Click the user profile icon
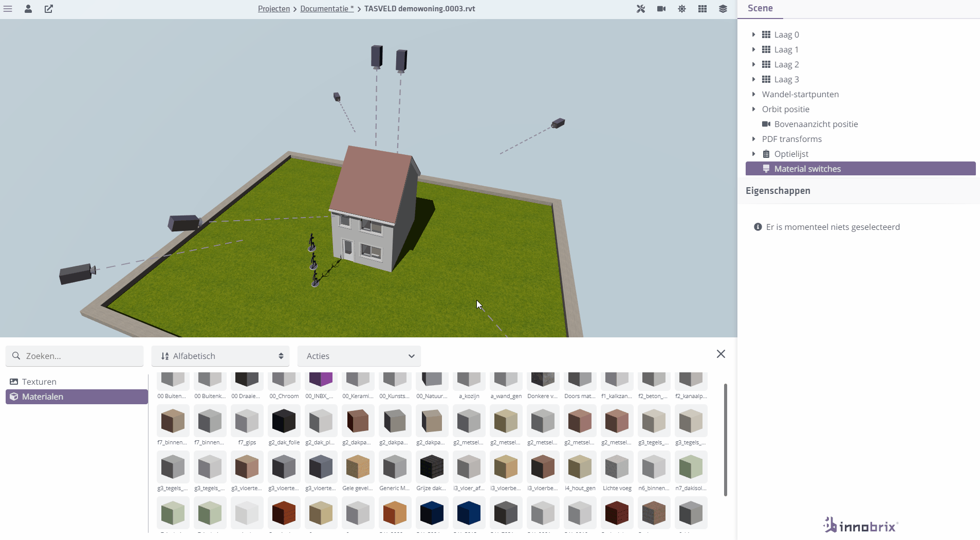The width and height of the screenshot is (980, 540). [29, 9]
